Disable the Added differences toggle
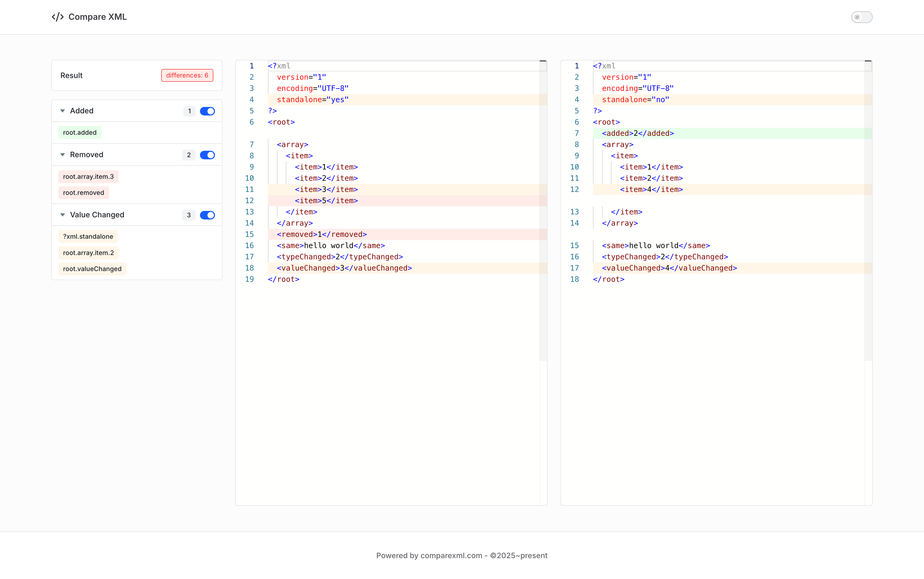Image resolution: width=924 pixels, height=579 pixels. click(207, 111)
